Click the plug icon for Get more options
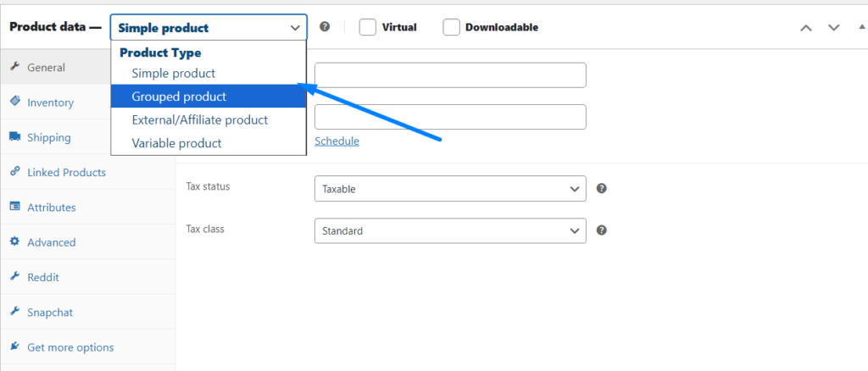Screen dimensions: 868x371 (x=15, y=346)
